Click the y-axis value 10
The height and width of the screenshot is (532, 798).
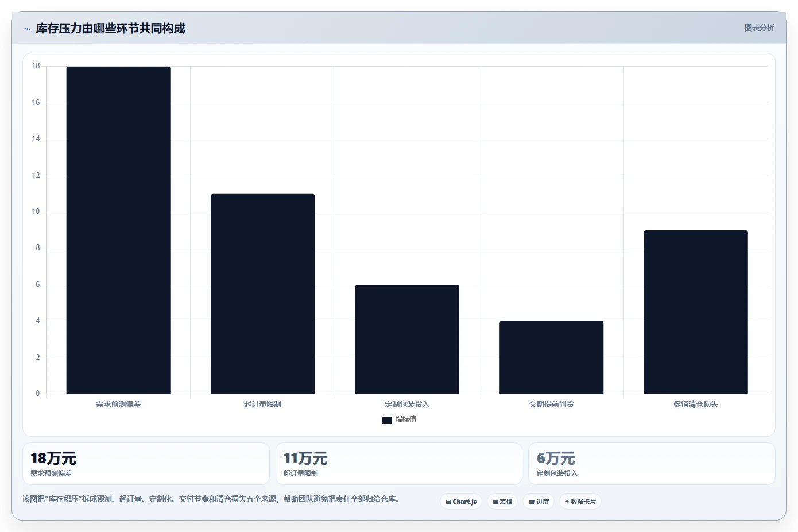pos(36,212)
